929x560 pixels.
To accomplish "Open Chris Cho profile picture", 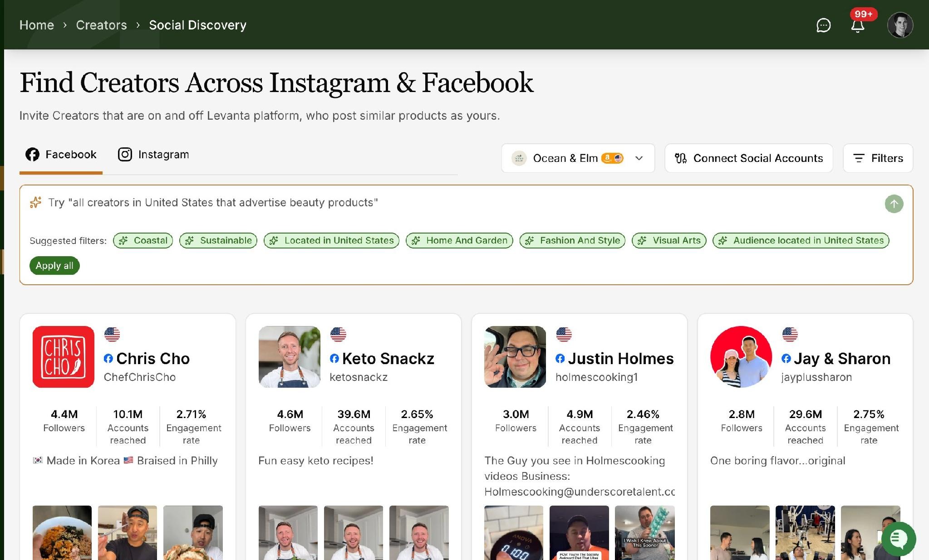I will (x=64, y=357).
